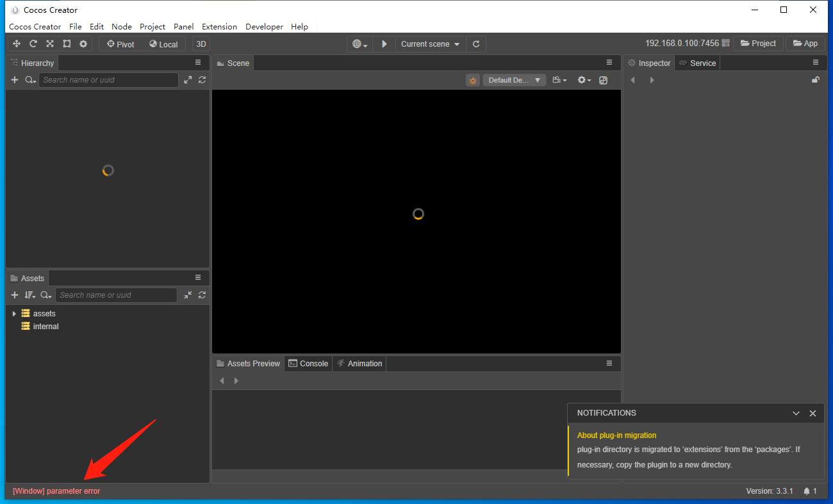The image size is (833, 504).
Task: Select the Scale transform tool
Action: coord(50,44)
